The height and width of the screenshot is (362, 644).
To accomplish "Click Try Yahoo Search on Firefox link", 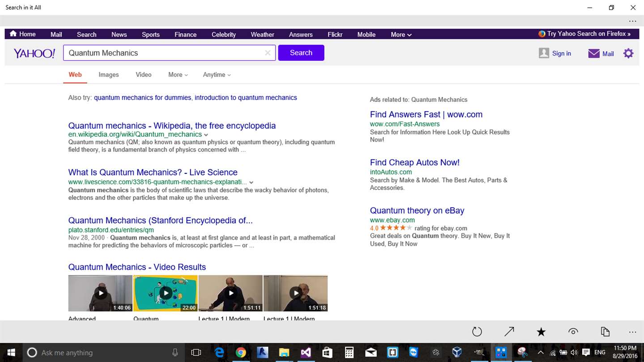I will tap(589, 34).
